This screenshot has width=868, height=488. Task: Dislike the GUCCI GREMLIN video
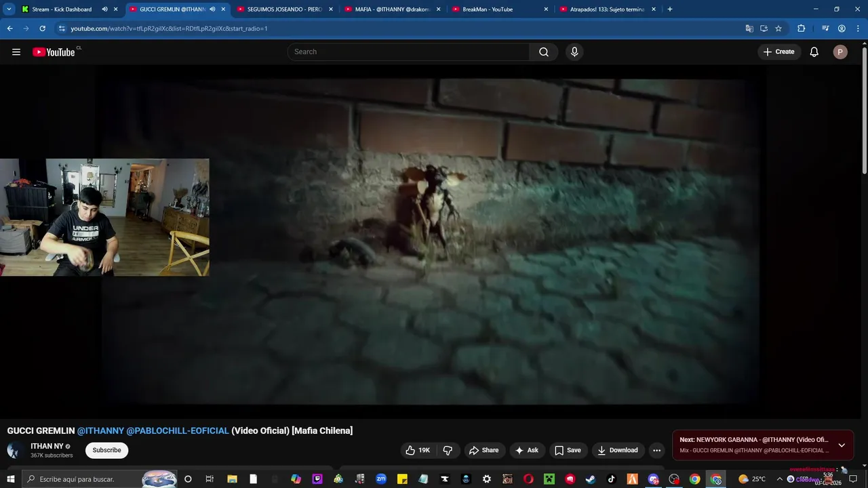coord(448,450)
